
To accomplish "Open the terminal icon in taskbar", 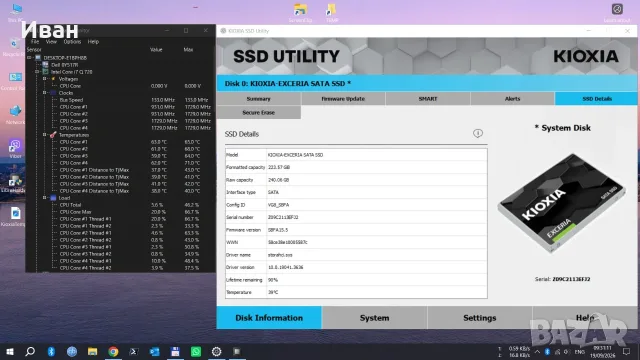I will [x=133, y=351].
